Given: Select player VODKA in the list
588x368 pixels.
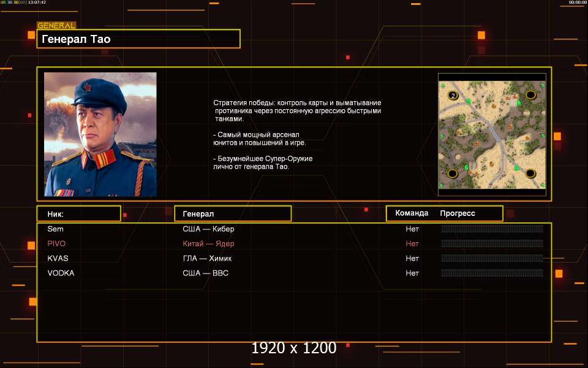Looking at the screenshot, I should [x=61, y=273].
